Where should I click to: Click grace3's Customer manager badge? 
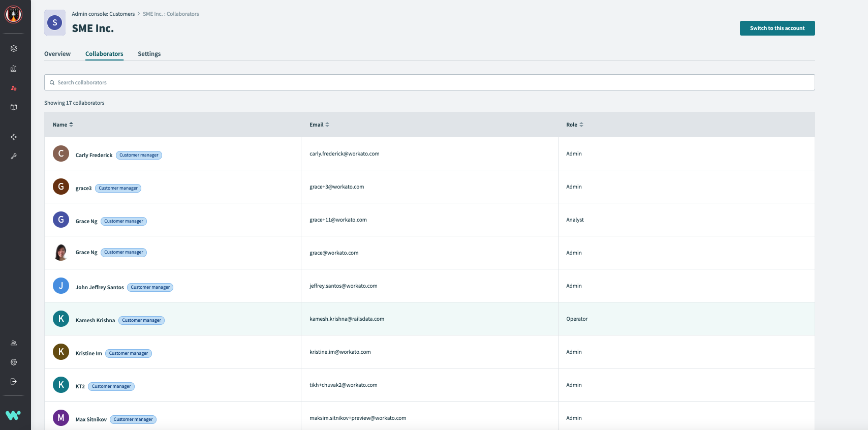coord(118,188)
